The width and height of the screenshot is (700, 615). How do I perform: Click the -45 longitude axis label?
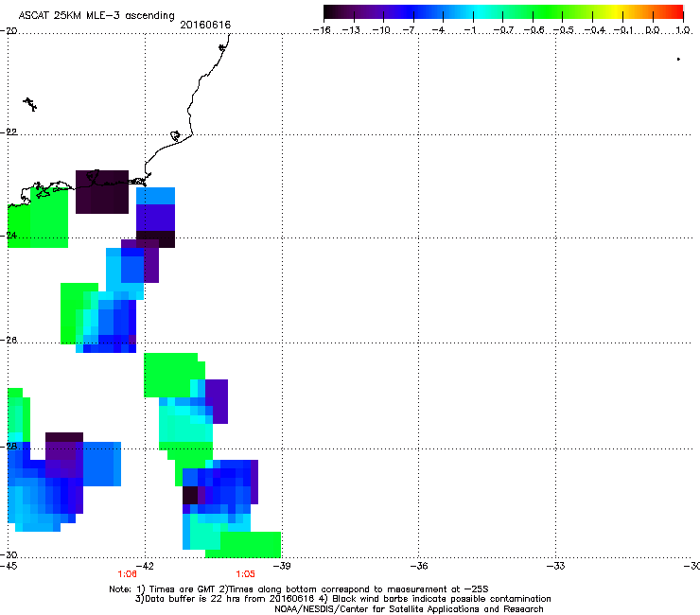pyautogui.click(x=9, y=566)
